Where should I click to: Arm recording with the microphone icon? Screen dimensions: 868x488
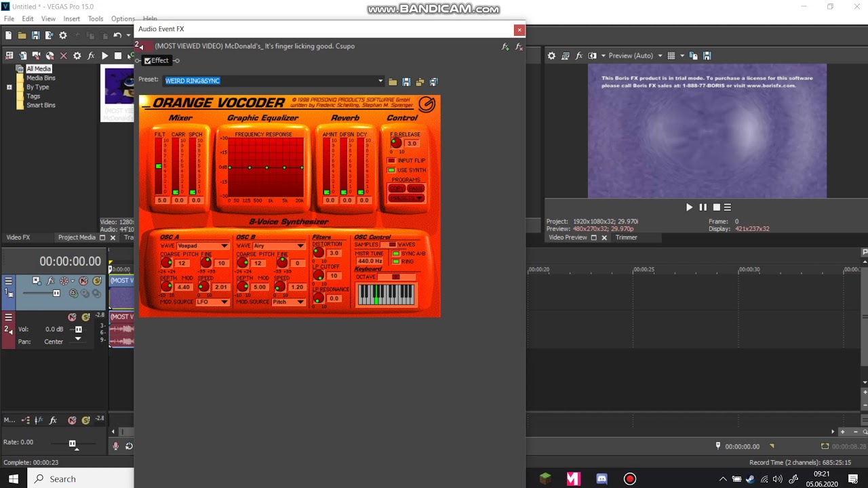(x=115, y=445)
